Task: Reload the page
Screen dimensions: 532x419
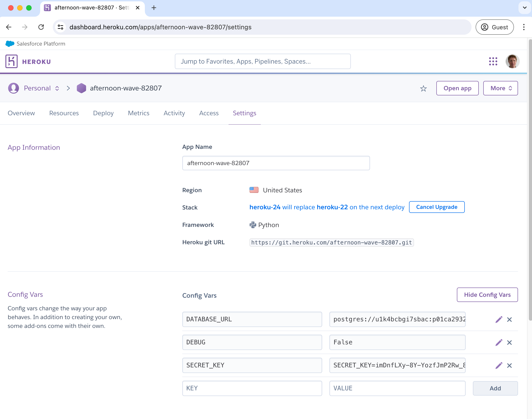Action: pos(41,27)
